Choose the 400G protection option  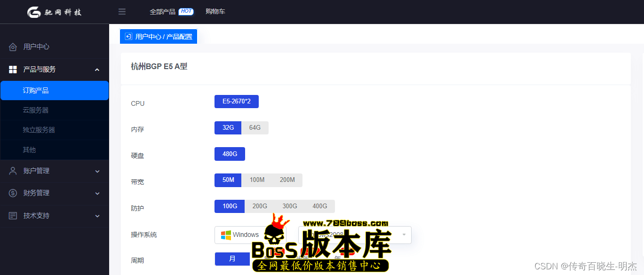click(x=319, y=206)
